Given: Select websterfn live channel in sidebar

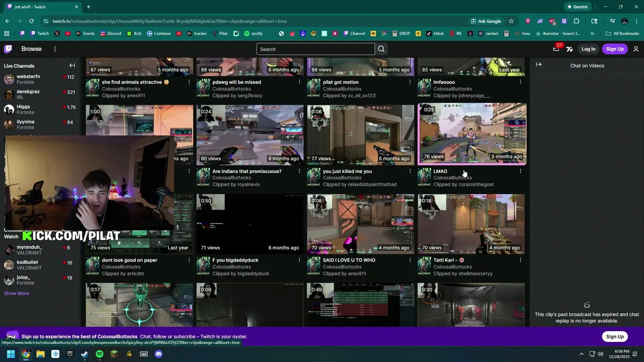Looking at the screenshot, I should coord(39,79).
